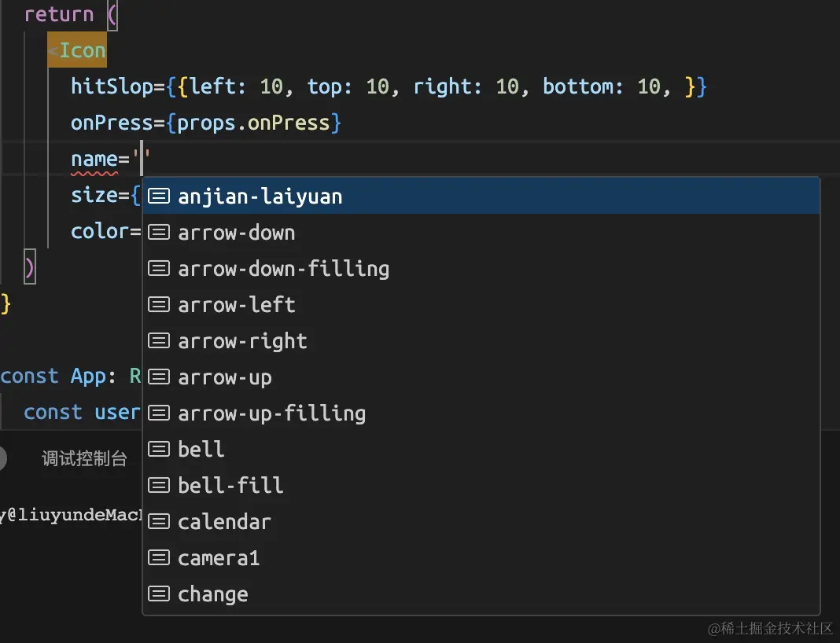The height and width of the screenshot is (643, 840).
Task: Place cursor on the name= attribute
Action: [100, 160]
